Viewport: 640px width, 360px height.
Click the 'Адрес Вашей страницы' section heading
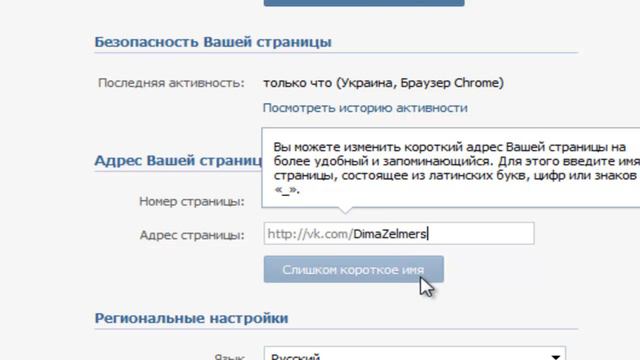178,160
